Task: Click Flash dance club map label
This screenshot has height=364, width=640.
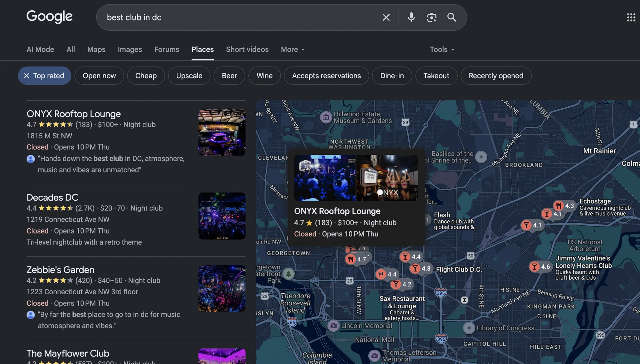Action: pos(442,215)
